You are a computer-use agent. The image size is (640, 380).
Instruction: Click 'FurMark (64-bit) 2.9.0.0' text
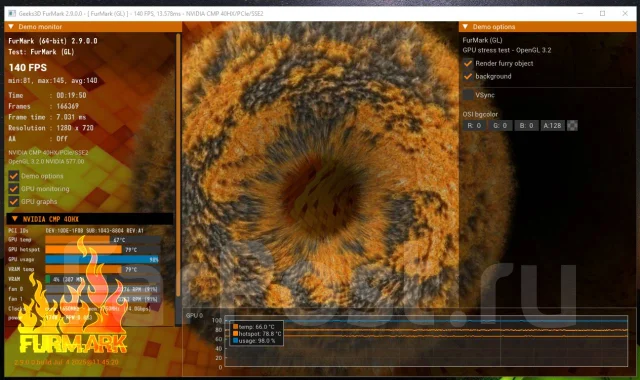click(x=53, y=41)
